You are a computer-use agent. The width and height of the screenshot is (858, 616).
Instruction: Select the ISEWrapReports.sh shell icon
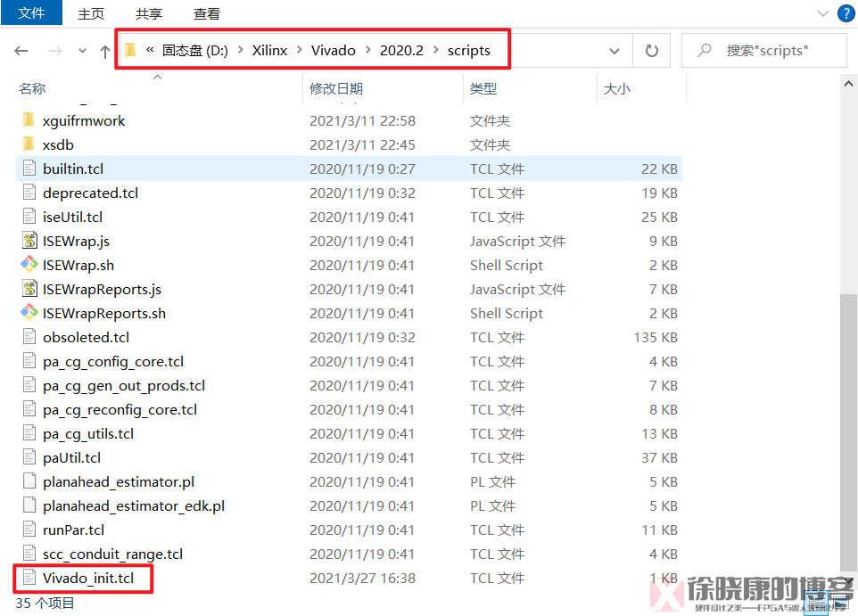point(29,312)
